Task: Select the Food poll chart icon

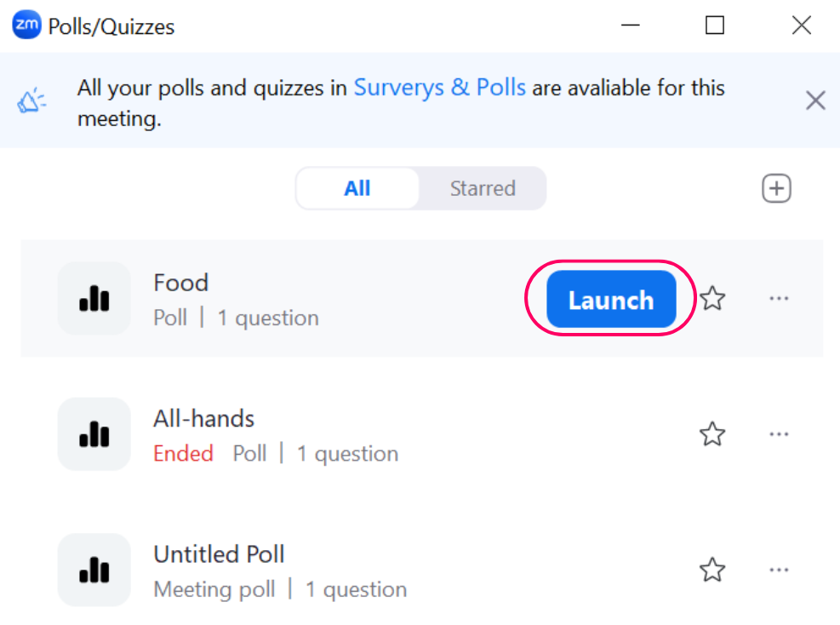Action: click(94, 298)
